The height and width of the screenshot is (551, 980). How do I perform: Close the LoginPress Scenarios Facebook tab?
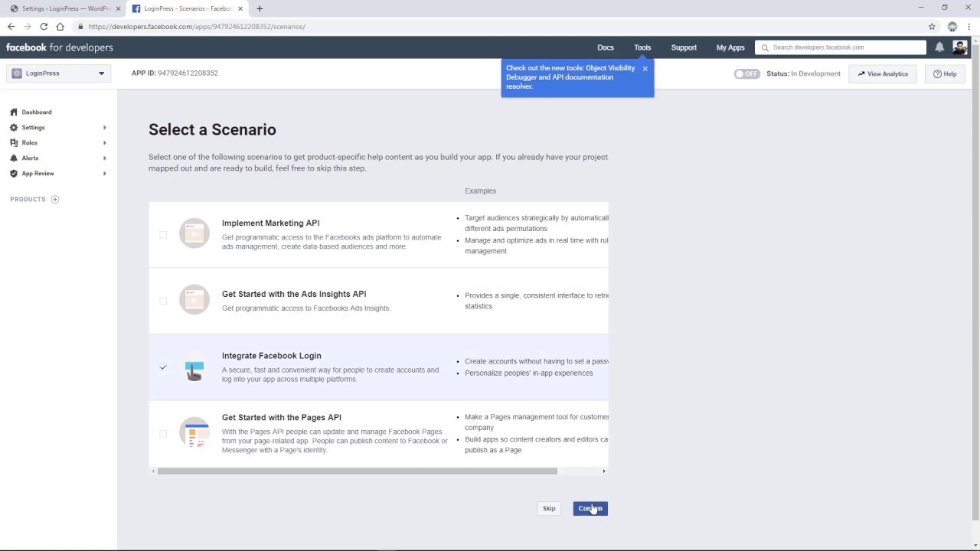pos(240,8)
